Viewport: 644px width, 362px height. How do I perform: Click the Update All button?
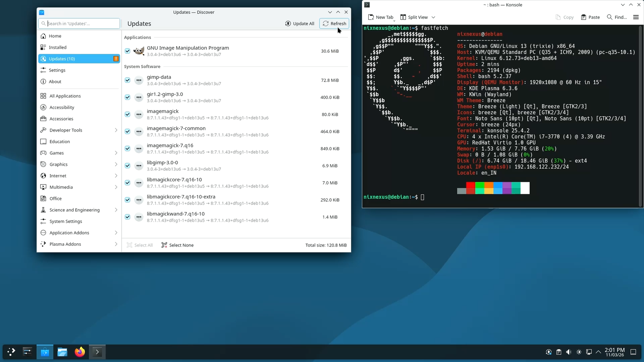(299, 23)
